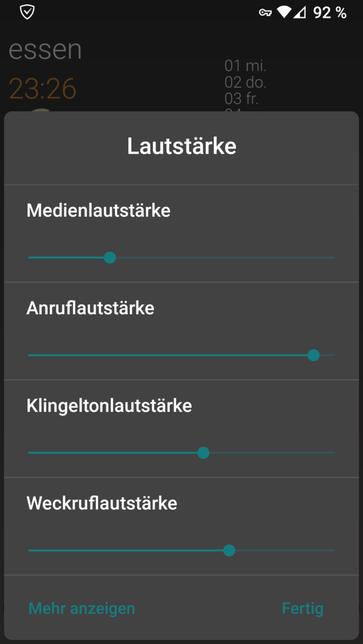Tap the shield icon in status bar
This screenshot has width=363, height=644.
point(27,12)
